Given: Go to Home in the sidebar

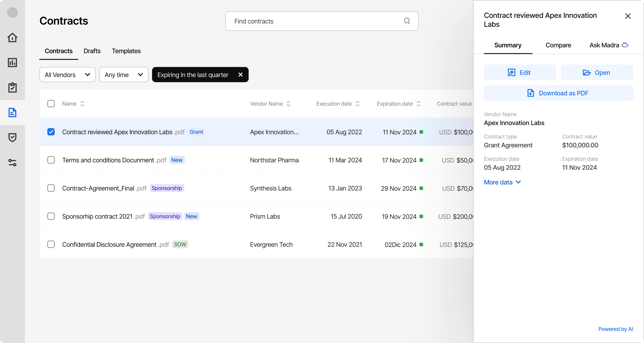Looking at the screenshot, I should point(12,37).
